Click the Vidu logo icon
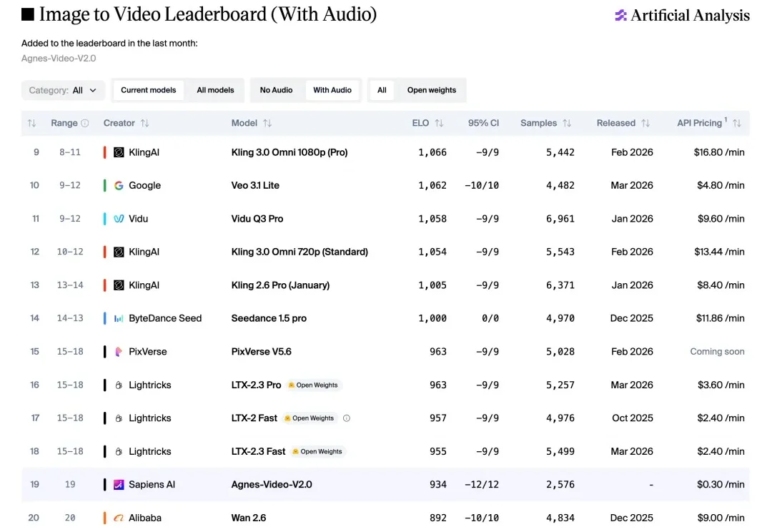Viewport: 772px width, 532px height. point(119,219)
